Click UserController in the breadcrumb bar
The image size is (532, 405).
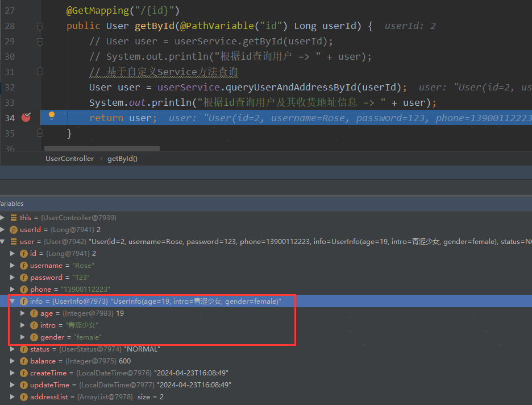click(69, 158)
